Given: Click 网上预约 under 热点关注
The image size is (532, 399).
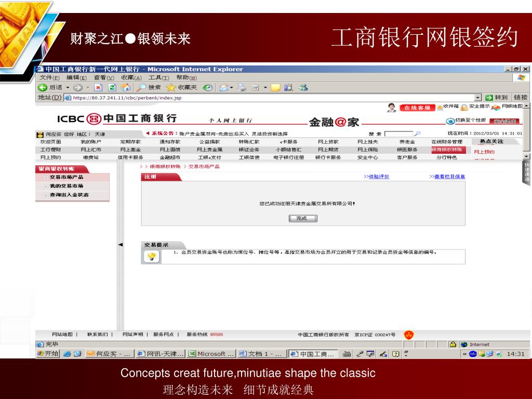Looking at the screenshot, I should [x=484, y=152].
